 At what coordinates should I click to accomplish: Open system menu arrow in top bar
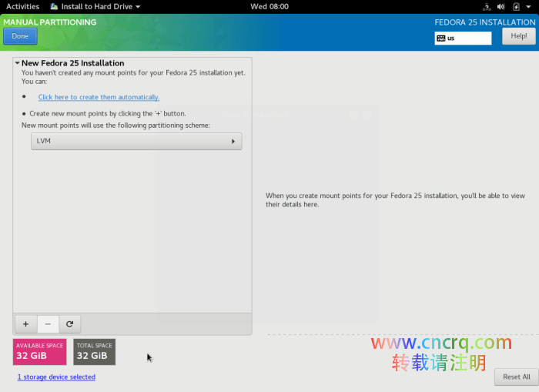click(528, 6)
